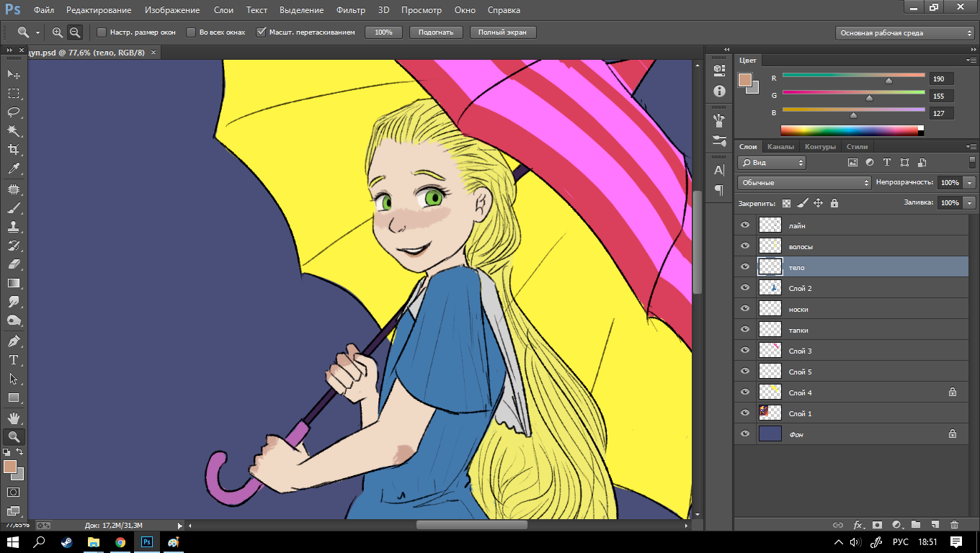Select the Lasso tool
The image size is (980, 553).
click(x=14, y=112)
